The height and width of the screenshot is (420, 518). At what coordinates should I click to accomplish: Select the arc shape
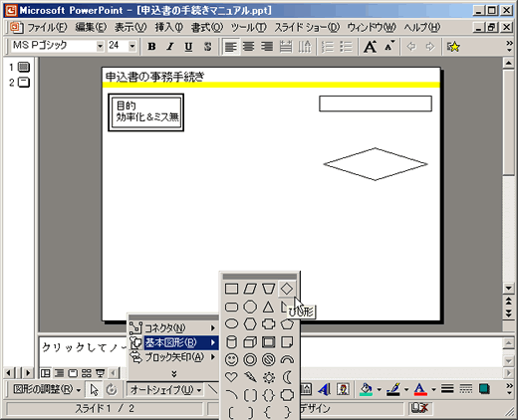point(231,395)
